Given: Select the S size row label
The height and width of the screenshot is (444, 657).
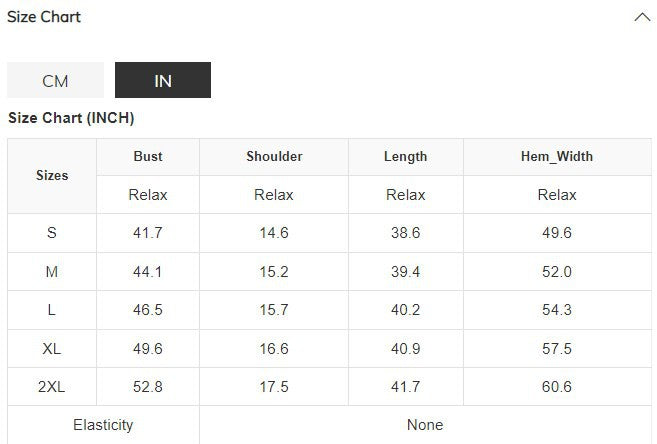Looking at the screenshot, I should 52,233.
